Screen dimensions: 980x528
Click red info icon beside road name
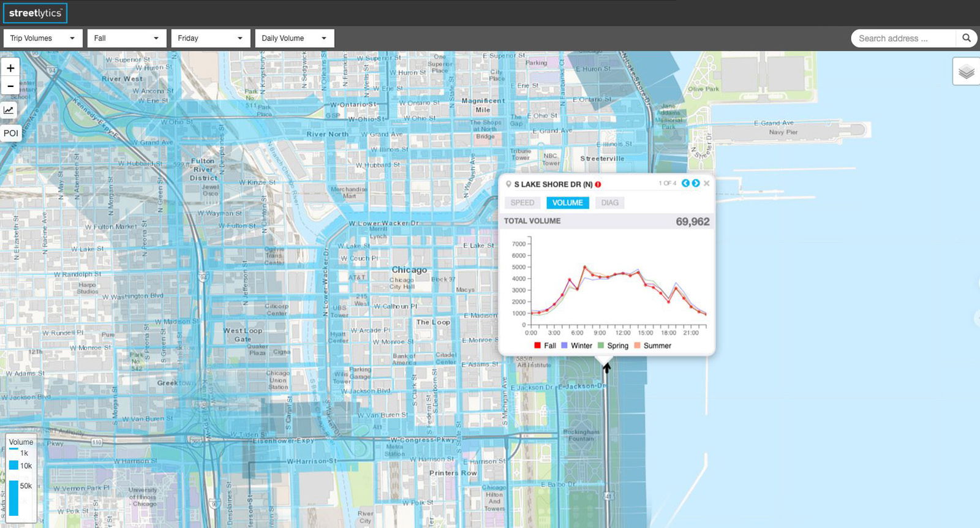coord(598,184)
